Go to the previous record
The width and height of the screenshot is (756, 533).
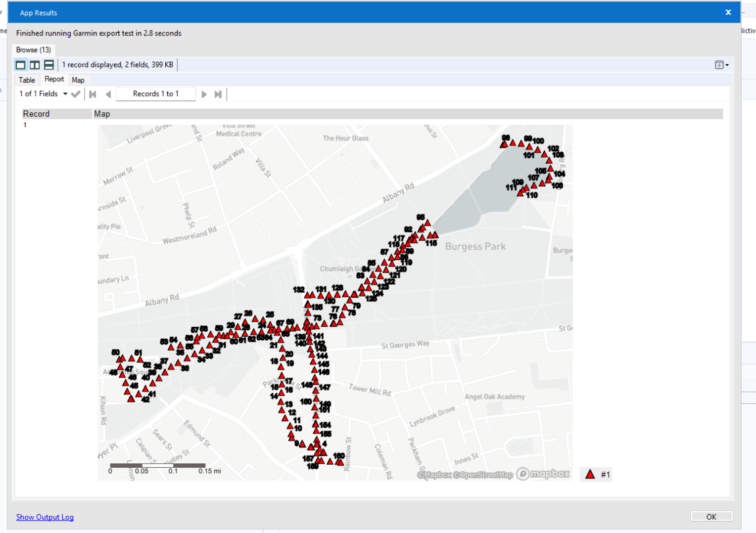pos(108,93)
